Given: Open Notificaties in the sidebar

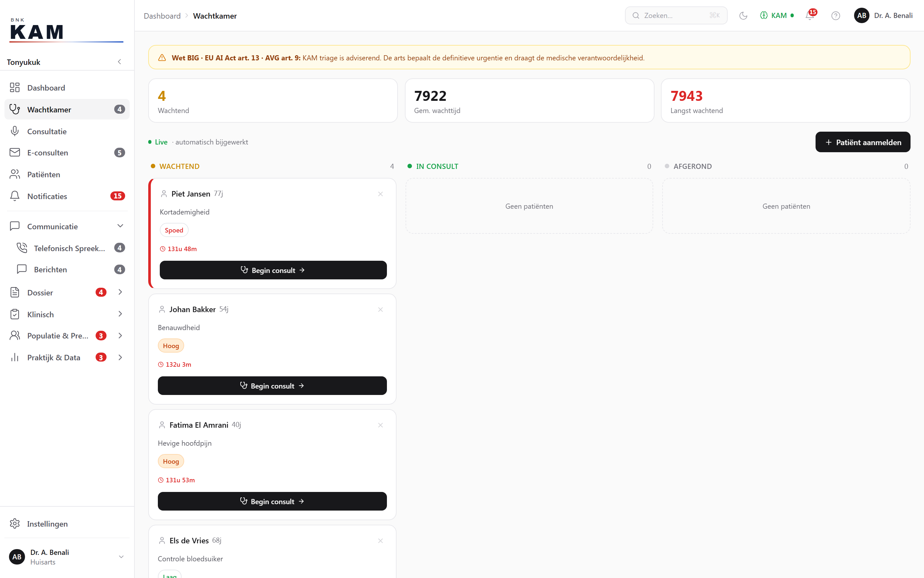Looking at the screenshot, I should [67, 196].
